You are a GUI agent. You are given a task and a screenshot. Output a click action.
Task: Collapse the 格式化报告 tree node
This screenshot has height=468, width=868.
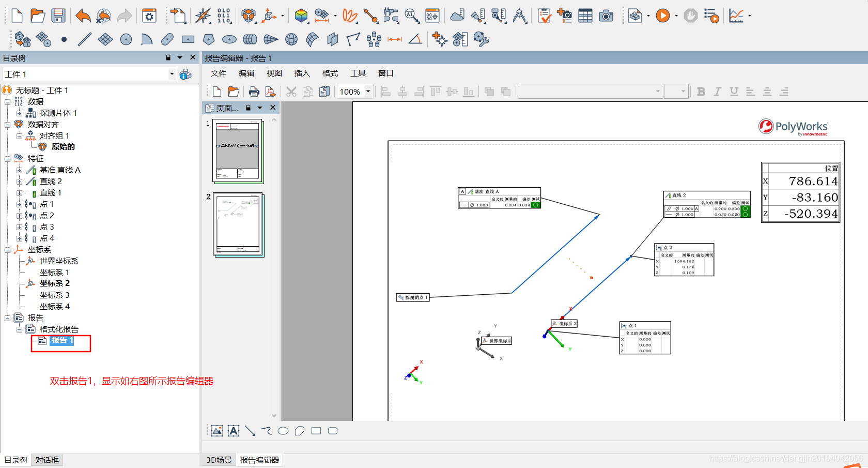click(x=19, y=329)
